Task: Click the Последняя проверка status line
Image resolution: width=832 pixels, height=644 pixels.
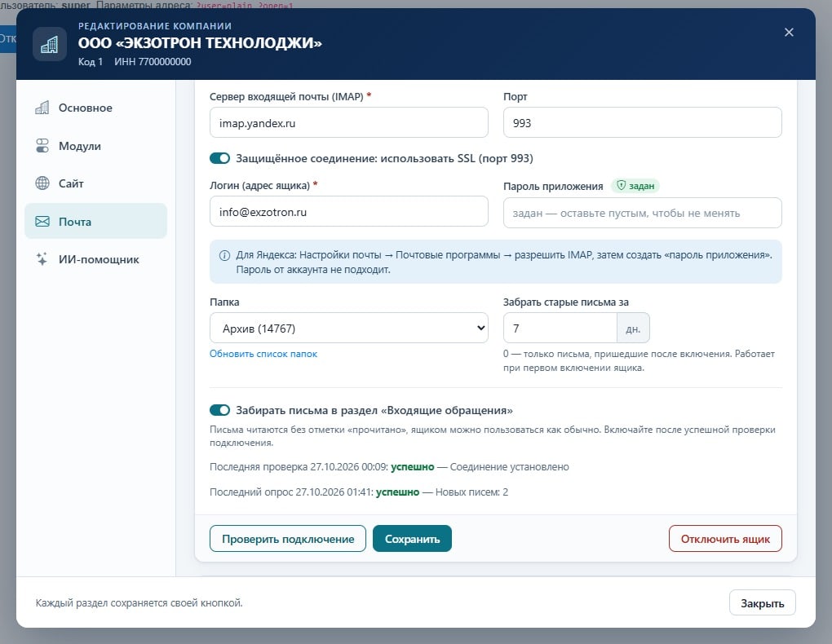Action: [x=389, y=467]
